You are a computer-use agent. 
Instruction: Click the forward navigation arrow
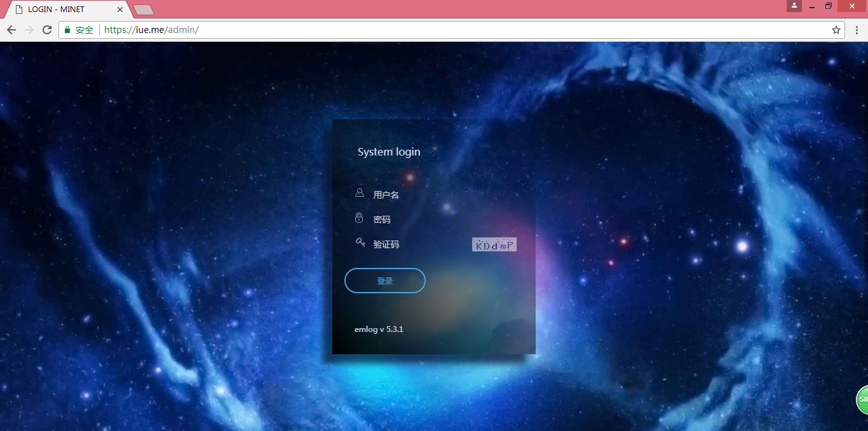[29, 30]
